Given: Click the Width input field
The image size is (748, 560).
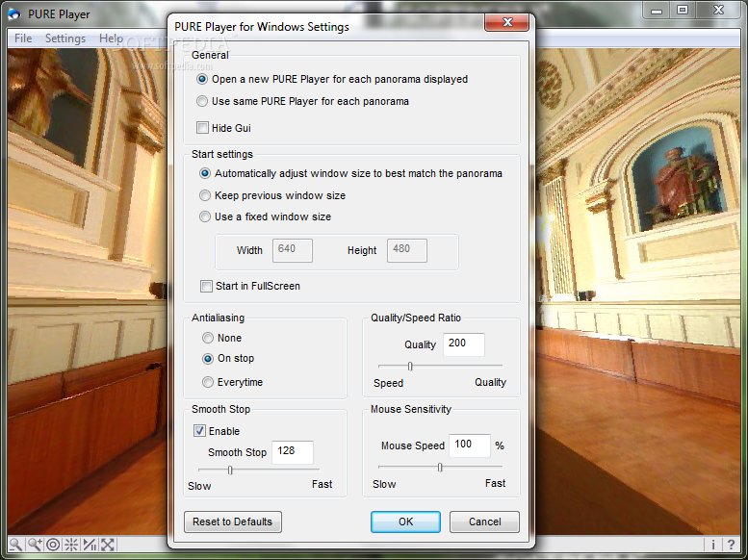Looking at the screenshot, I should click(293, 250).
